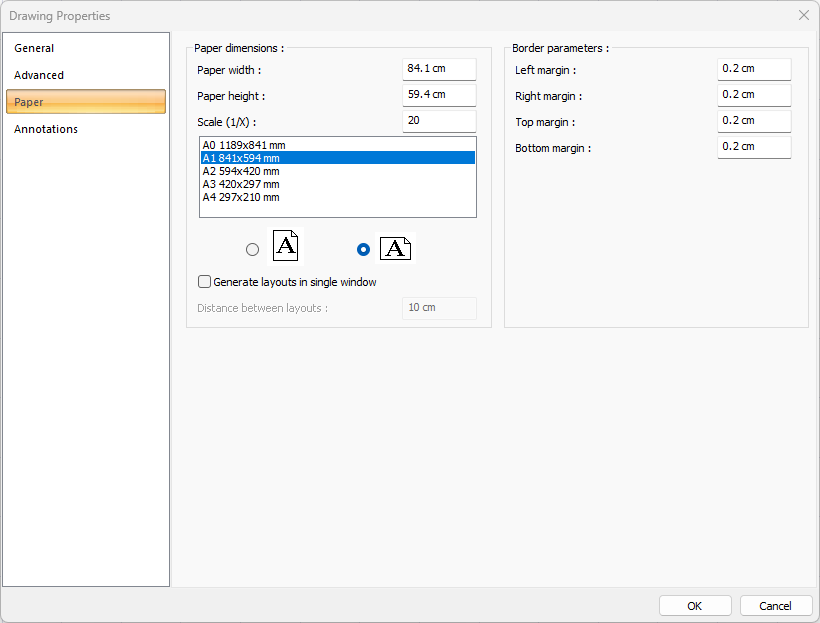Image resolution: width=820 pixels, height=623 pixels.
Task: Click the Scale (1/X) value field
Action: 439,121
